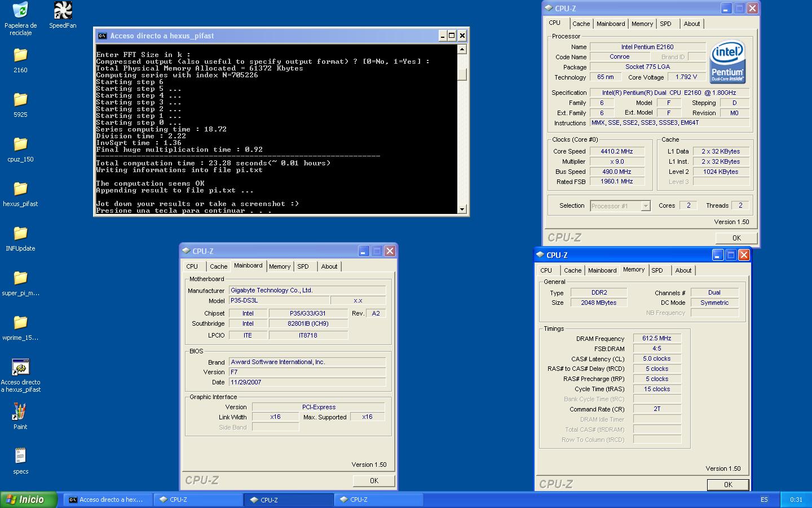Screen dimensions: 812x508
Task: Open the Processor #1 selection dropdown
Action: (620, 206)
